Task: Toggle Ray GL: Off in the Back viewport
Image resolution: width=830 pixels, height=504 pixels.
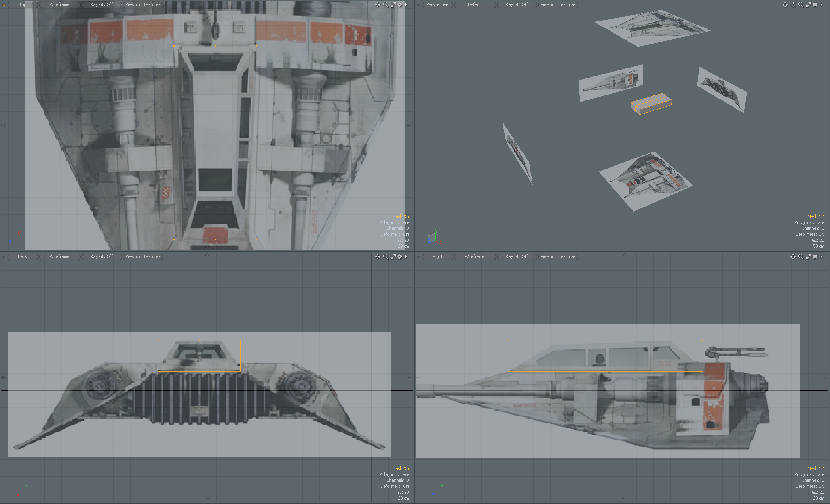Action: (x=101, y=257)
